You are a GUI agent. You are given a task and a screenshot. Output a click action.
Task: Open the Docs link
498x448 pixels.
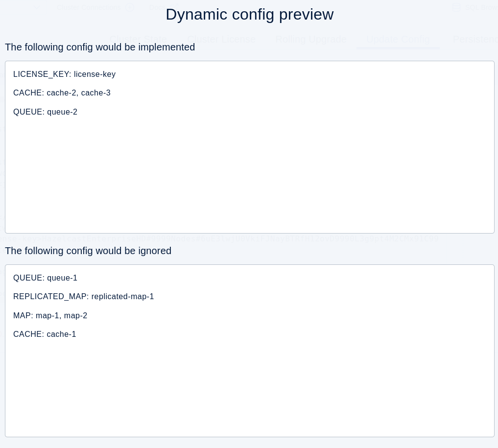click(x=157, y=7)
